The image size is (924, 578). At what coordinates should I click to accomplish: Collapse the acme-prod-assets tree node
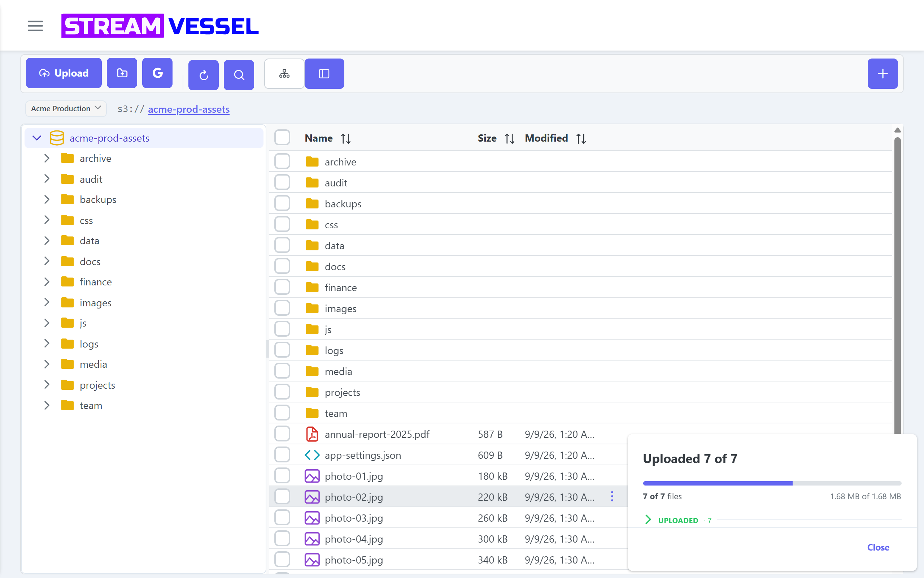37,138
